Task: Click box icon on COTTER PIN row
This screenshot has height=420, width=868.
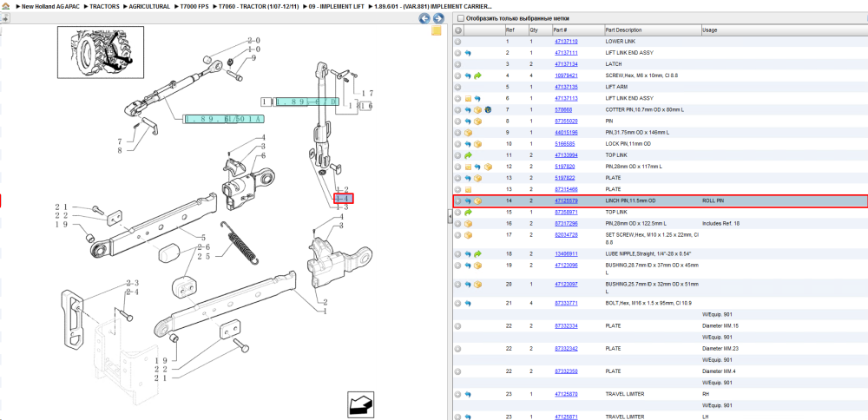Action: [477, 109]
